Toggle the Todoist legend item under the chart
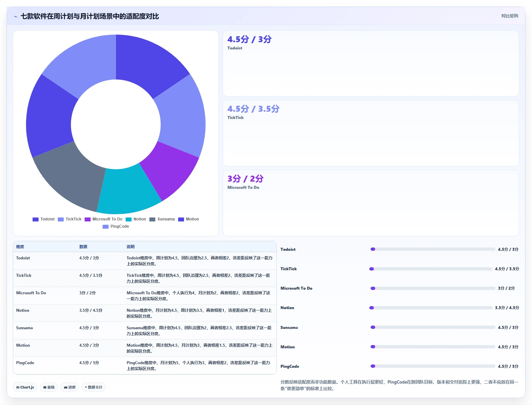Viewport: 532px width, 405px height. [x=43, y=219]
